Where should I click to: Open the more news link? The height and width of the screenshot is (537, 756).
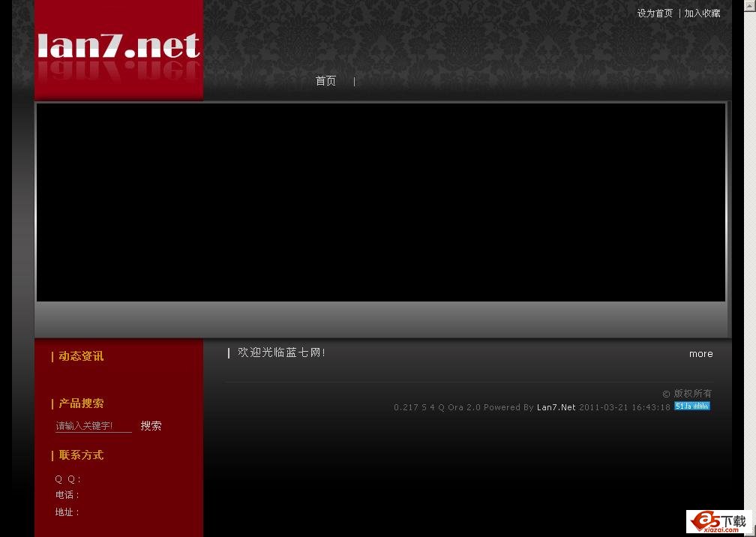pyautogui.click(x=700, y=353)
